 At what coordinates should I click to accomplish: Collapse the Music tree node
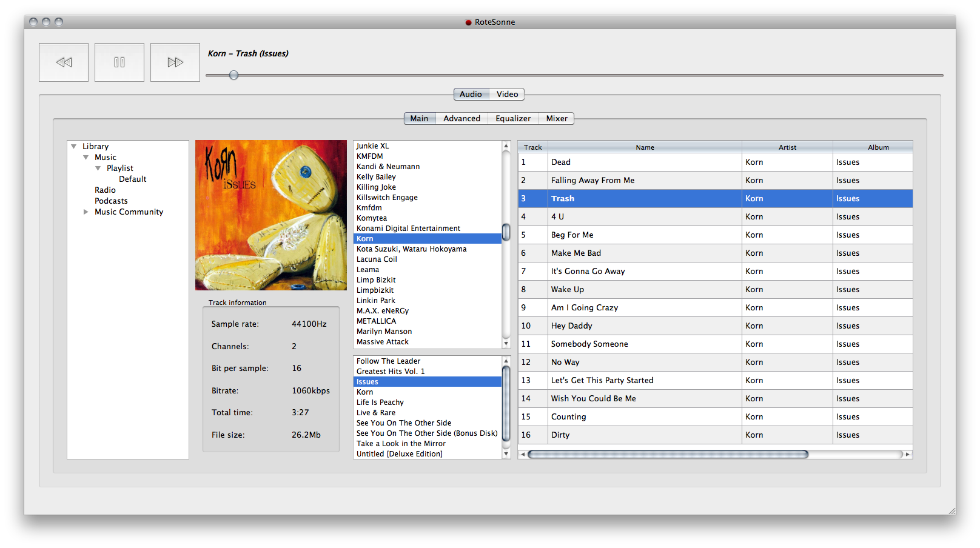pyautogui.click(x=86, y=157)
